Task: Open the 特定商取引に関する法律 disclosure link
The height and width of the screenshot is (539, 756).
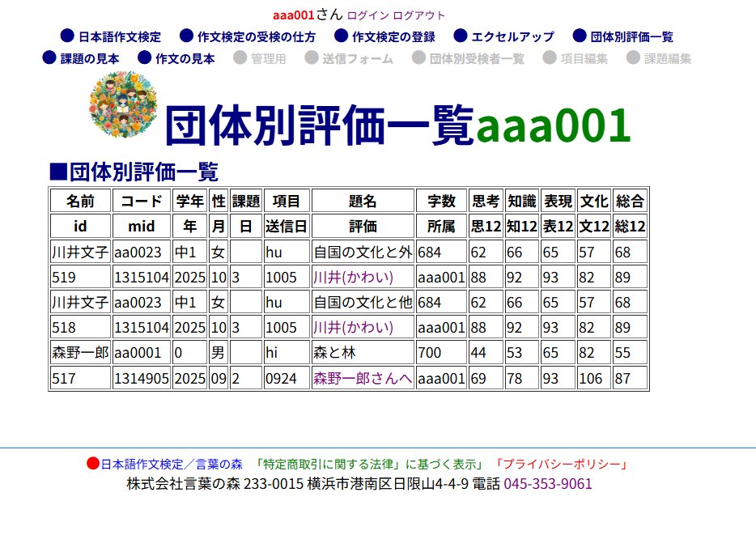Action: tap(371, 465)
